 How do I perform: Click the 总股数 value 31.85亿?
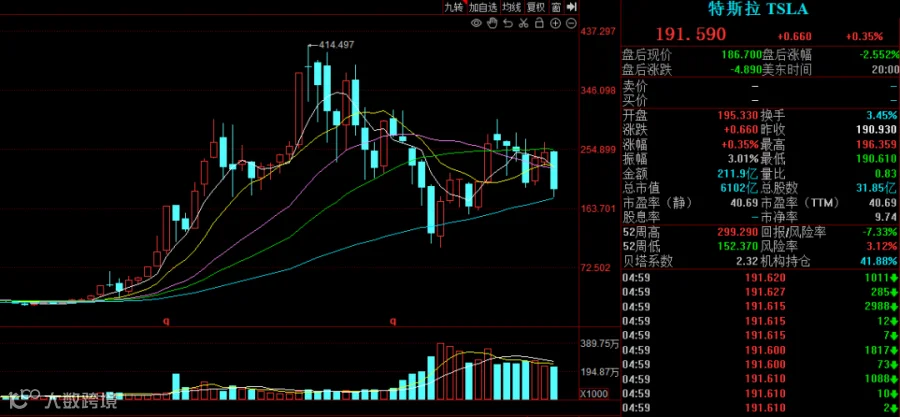[876, 188]
